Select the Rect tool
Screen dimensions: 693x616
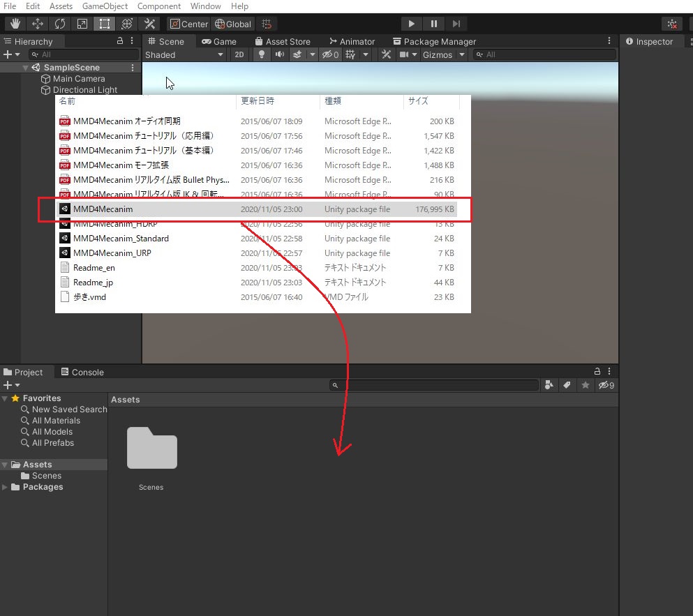(x=104, y=24)
